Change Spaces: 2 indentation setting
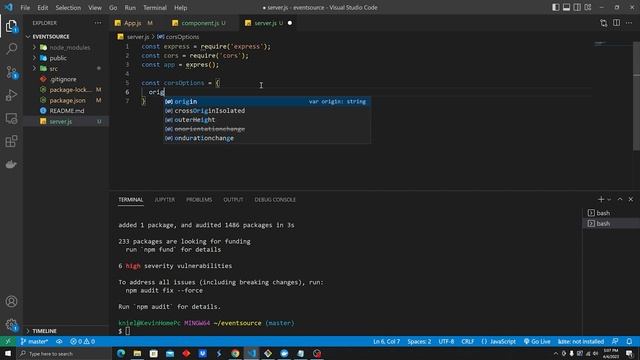 tap(419, 341)
